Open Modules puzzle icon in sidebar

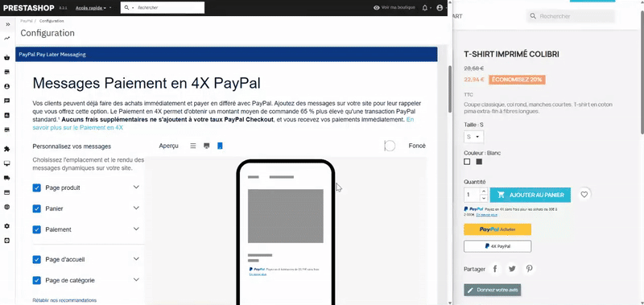[x=7, y=149]
